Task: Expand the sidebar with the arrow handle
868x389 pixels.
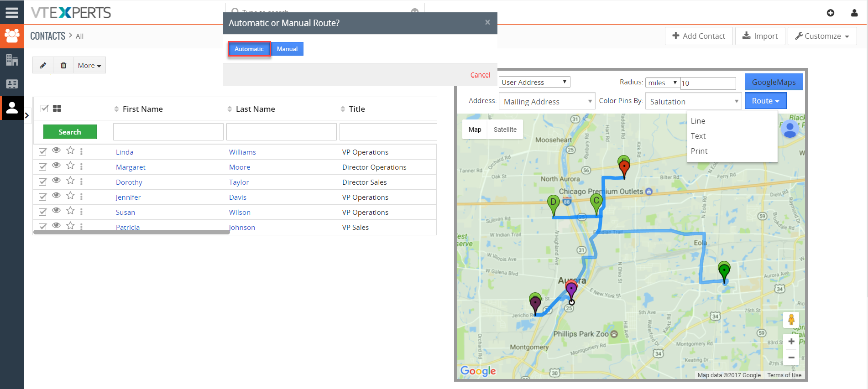Action: pyautogui.click(x=27, y=115)
